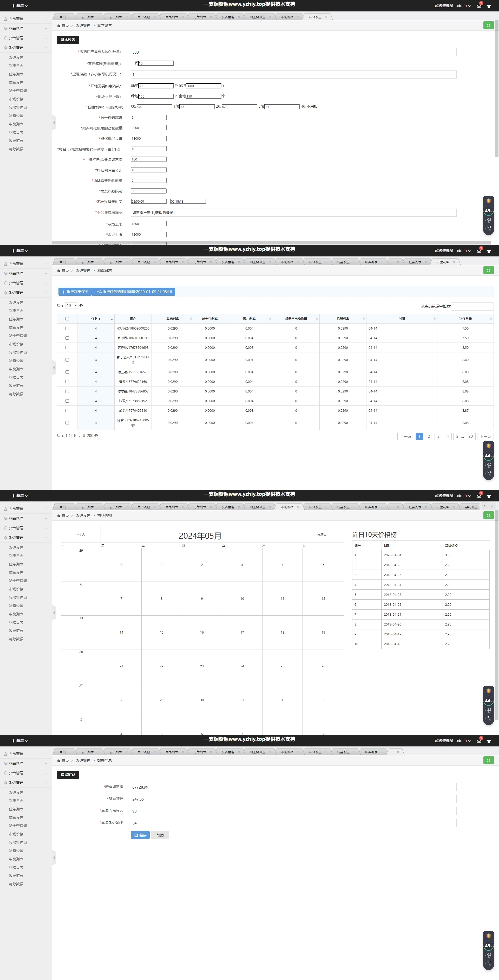
Task: Focus the 激活用户需要动物的数量 input field
Action: coord(293,52)
